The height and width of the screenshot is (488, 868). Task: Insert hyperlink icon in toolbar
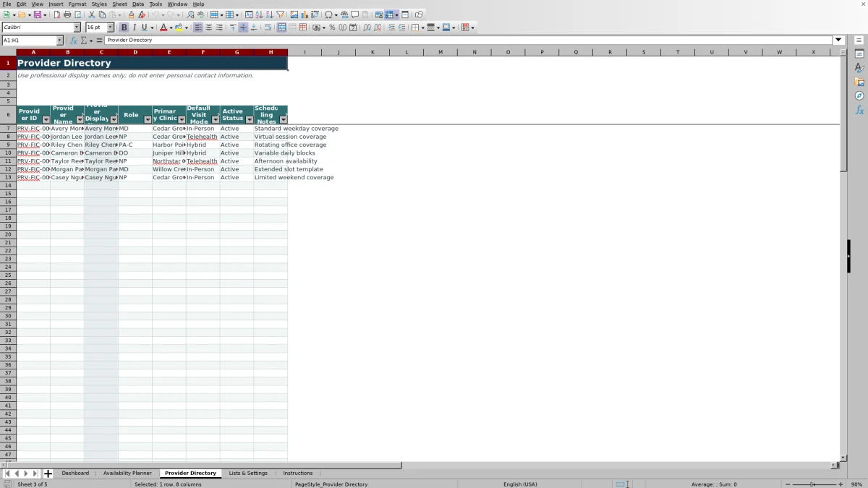coord(344,14)
